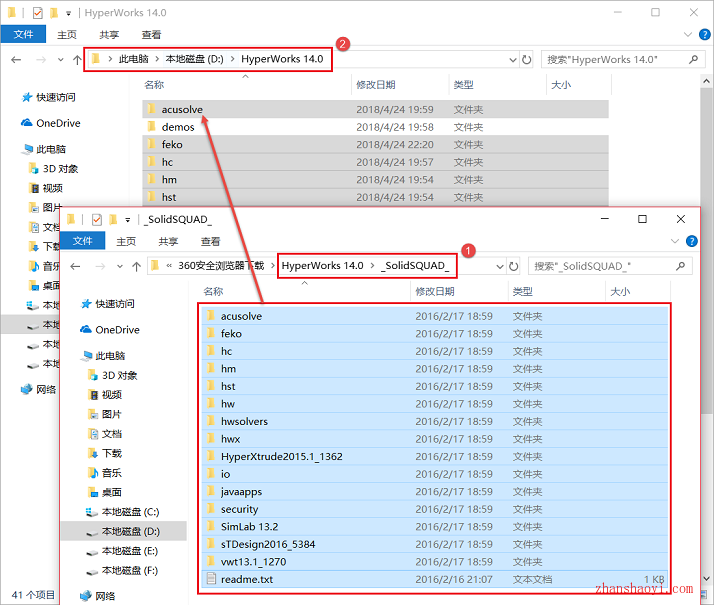The width and height of the screenshot is (714, 605).
Task: Open 共享 tab in _SolidSQUAD_ window
Action: pyautogui.click(x=168, y=241)
